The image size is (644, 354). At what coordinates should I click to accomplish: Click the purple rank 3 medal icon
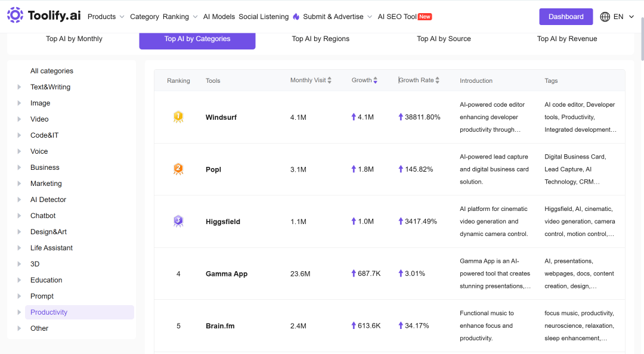click(178, 221)
